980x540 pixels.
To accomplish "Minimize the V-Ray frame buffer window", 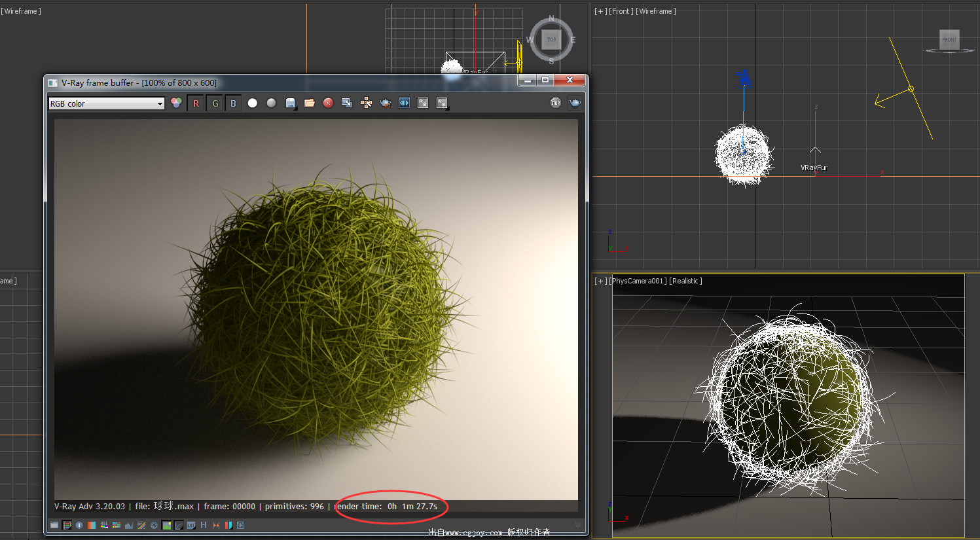I will click(528, 80).
